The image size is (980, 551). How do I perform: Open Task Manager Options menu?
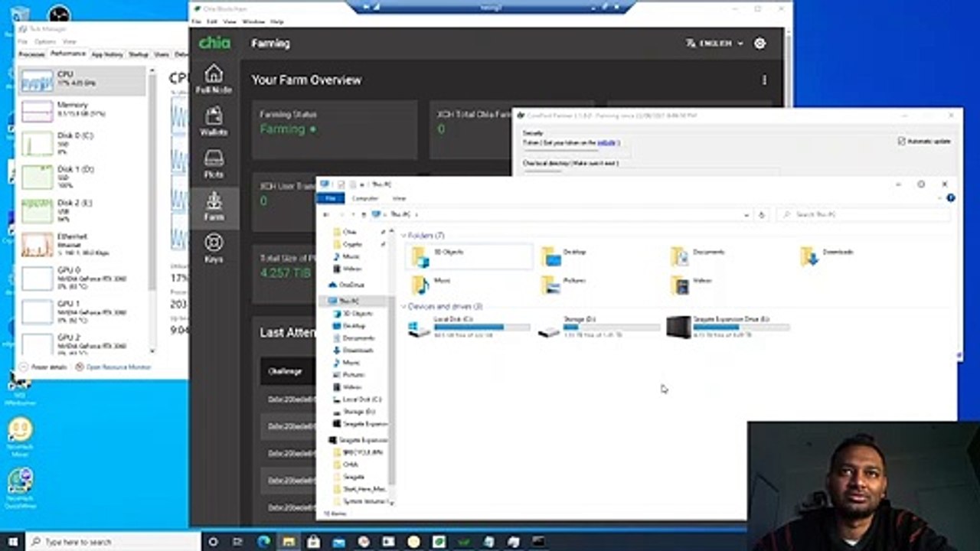pos(45,41)
